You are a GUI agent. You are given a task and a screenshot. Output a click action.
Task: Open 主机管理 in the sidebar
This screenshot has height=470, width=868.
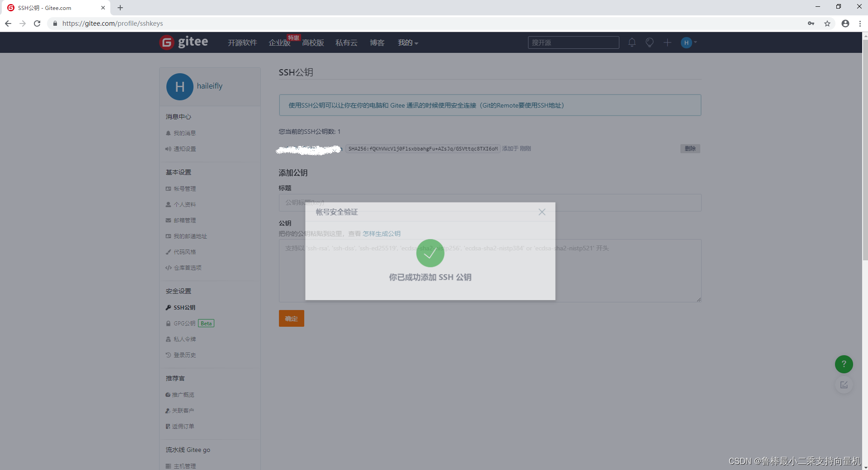pyautogui.click(x=181, y=466)
